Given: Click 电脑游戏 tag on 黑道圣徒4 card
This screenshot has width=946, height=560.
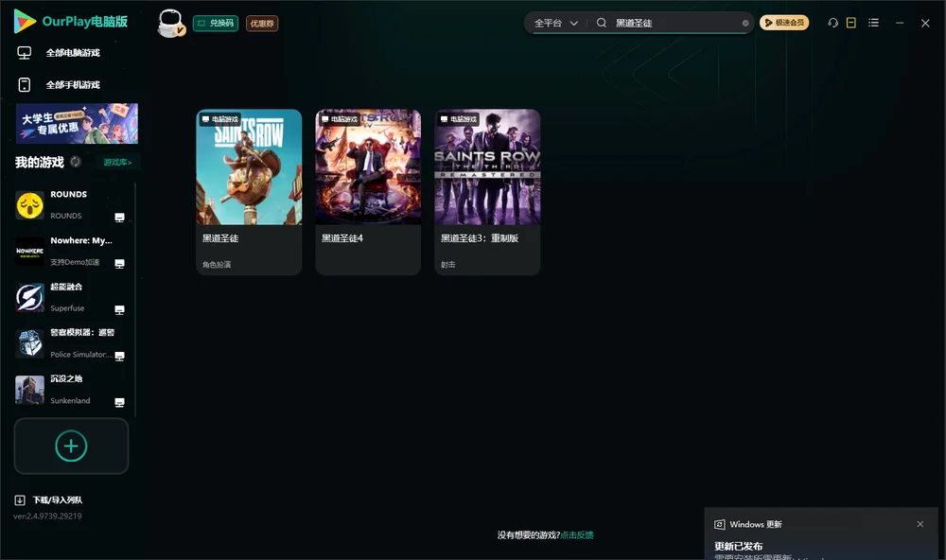Looking at the screenshot, I should tap(339, 119).
